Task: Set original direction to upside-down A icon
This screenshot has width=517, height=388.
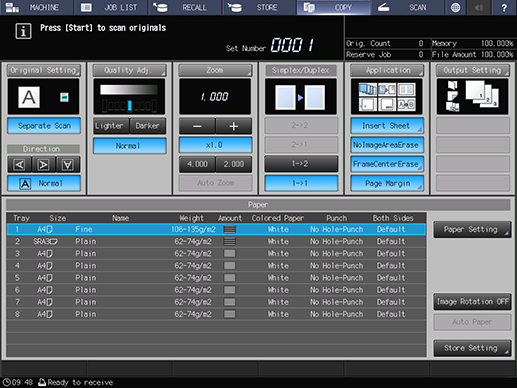Action: click(x=68, y=164)
